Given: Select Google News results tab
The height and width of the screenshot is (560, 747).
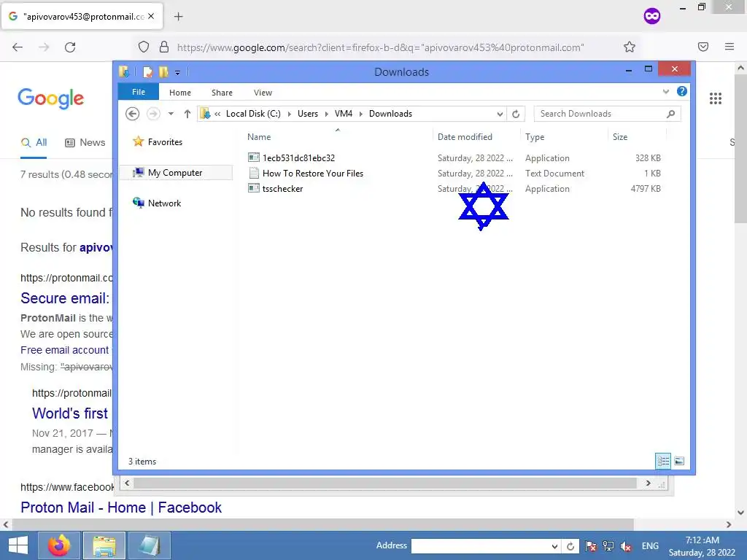Looking at the screenshot, I should click(85, 142).
